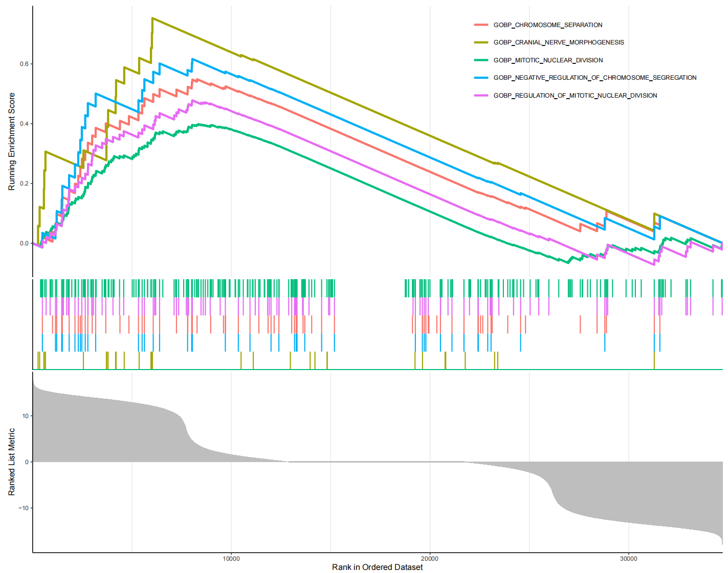Click the 30000 tick label on the rank axis
Image resolution: width=728 pixels, height=573 pixels.
[629, 559]
